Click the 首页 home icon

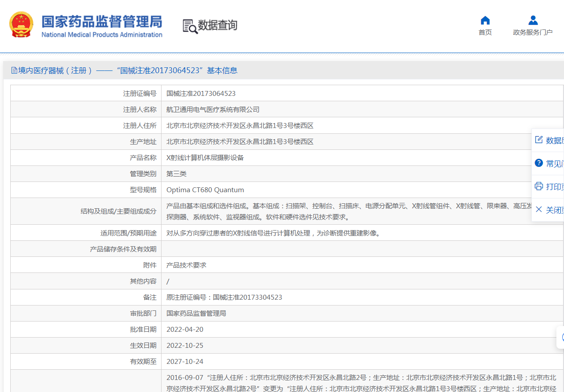pyautogui.click(x=485, y=21)
